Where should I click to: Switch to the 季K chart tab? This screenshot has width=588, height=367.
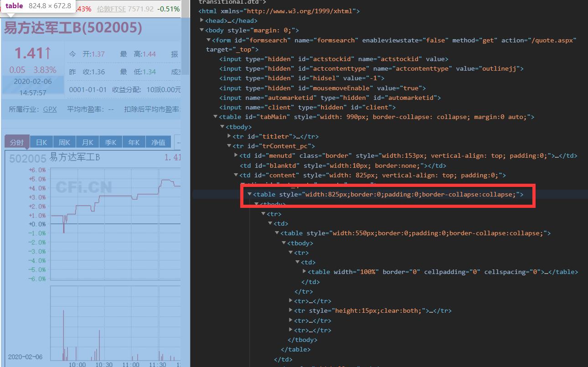111,142
